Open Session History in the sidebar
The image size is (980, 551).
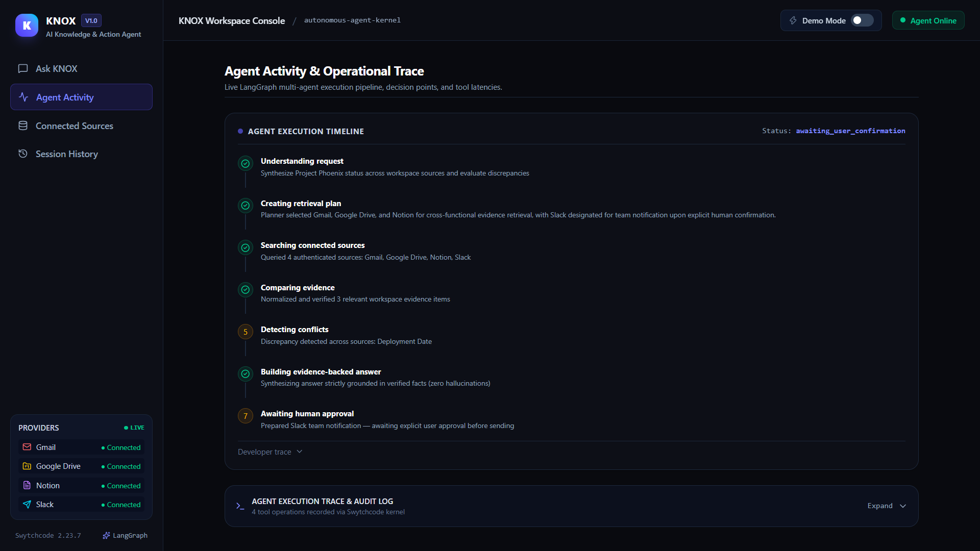(81, 154)
